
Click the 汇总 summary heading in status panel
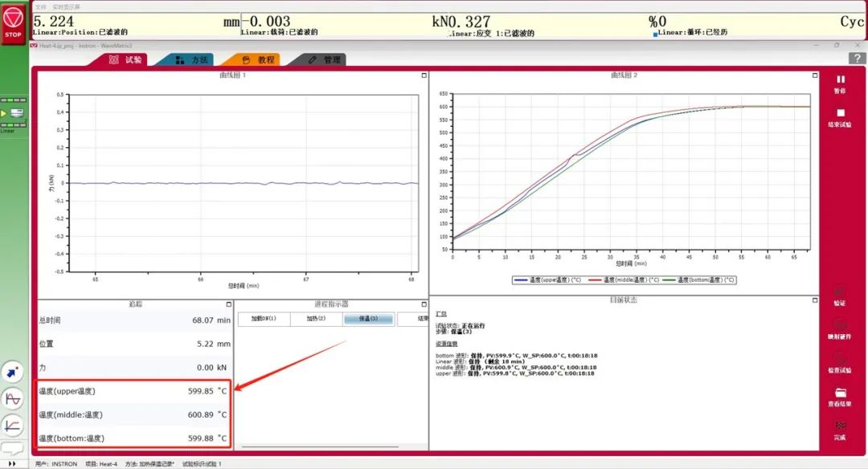(x=441, y=314)
